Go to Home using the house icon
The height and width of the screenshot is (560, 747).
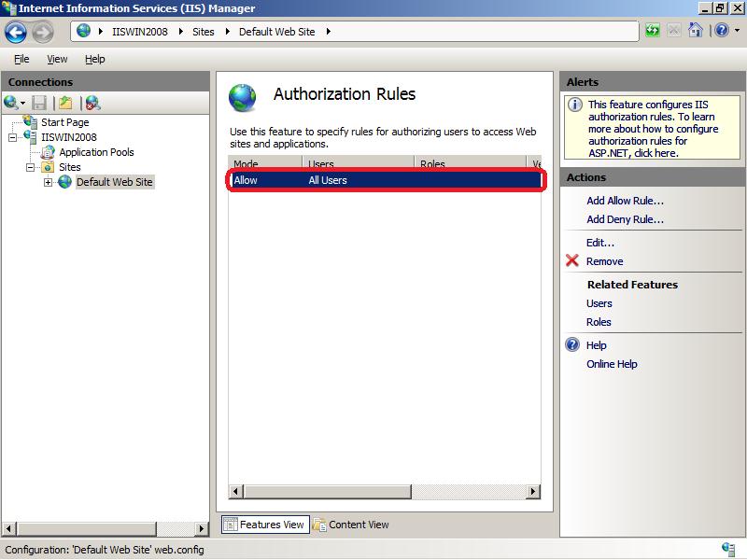(695, 31)
